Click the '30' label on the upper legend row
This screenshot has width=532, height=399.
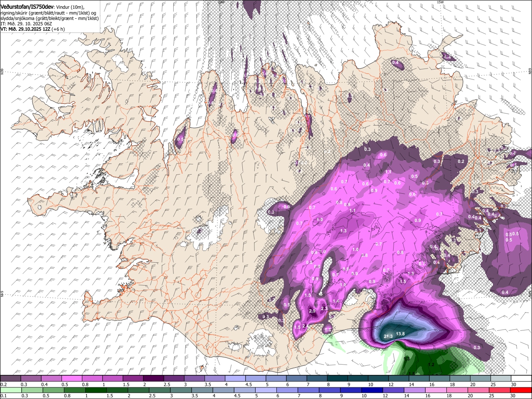[514, 384]
